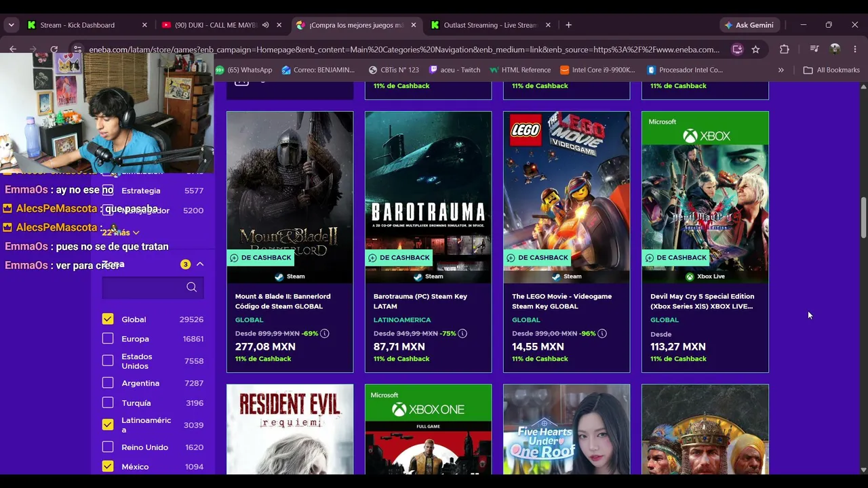This screenshot has height=488, width=868.
Task: Open a new browser tab
Action: pos(568,25)
